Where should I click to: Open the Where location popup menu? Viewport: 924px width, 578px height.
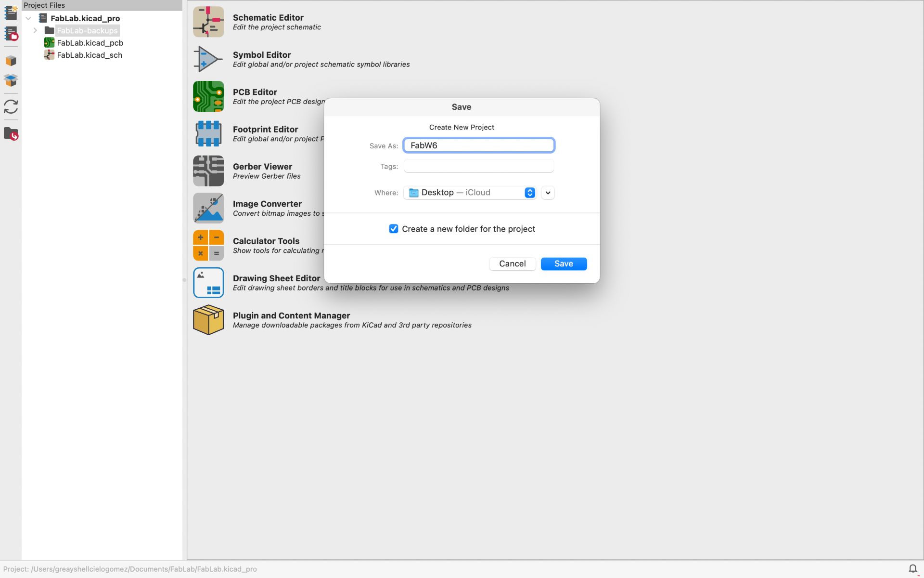coord(470,193)
